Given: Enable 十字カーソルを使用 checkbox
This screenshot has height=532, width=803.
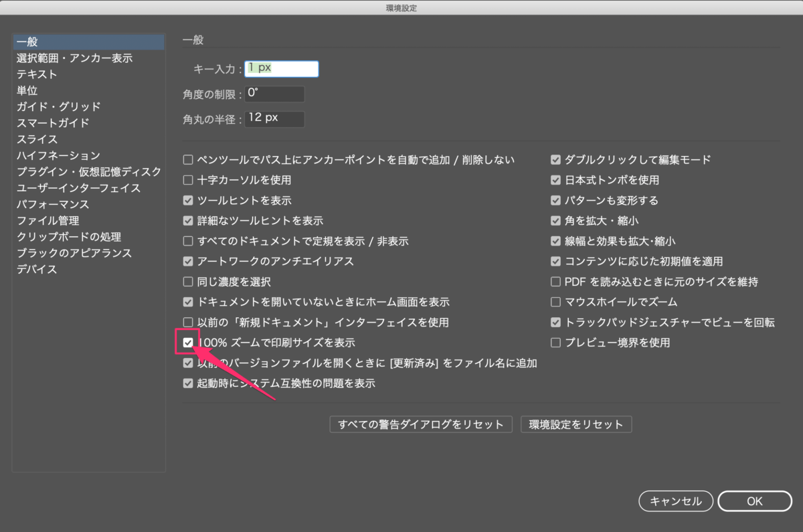Looking at the screenshot, I should 188,180.
